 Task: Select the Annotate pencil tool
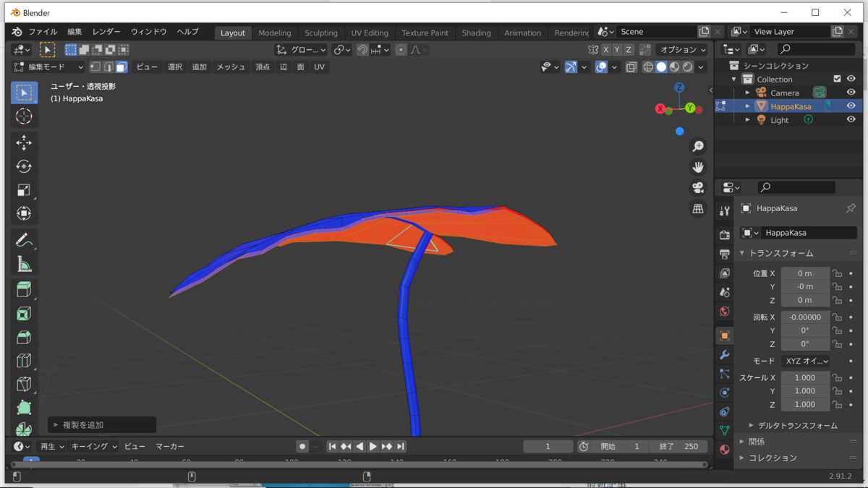point(24,241)
